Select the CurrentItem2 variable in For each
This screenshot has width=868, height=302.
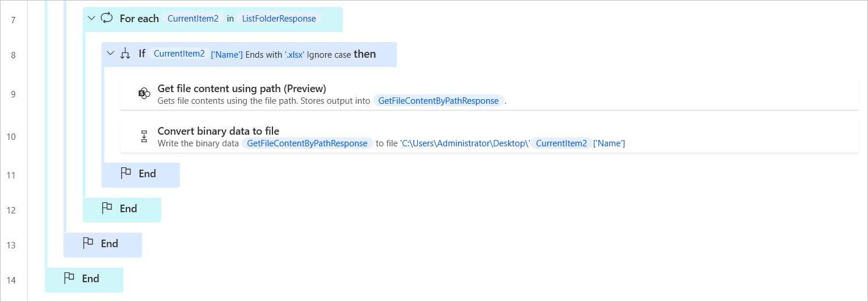click(193, 19)
